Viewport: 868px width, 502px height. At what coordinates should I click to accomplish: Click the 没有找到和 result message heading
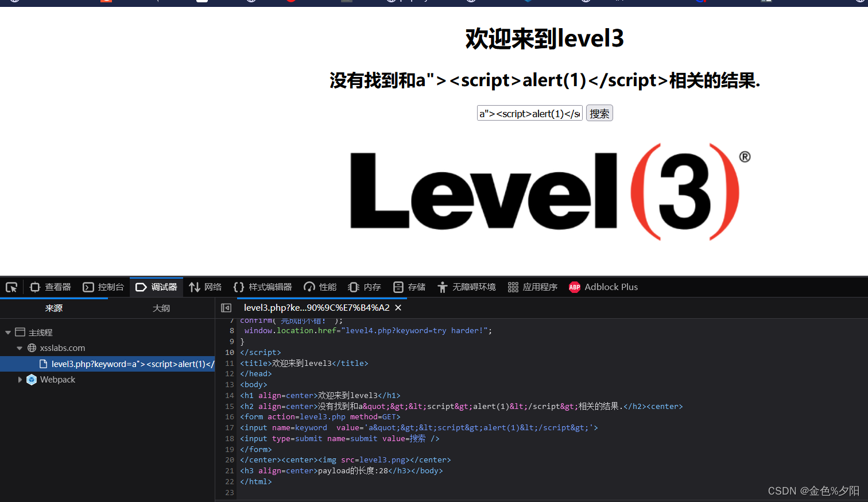tap(545, 80)
